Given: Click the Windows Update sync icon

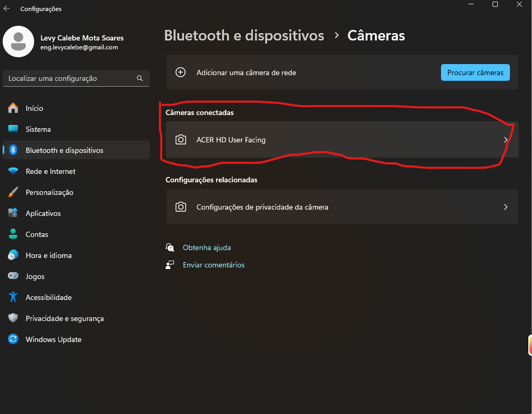Looking at the screenshot, I should [13, 339].
